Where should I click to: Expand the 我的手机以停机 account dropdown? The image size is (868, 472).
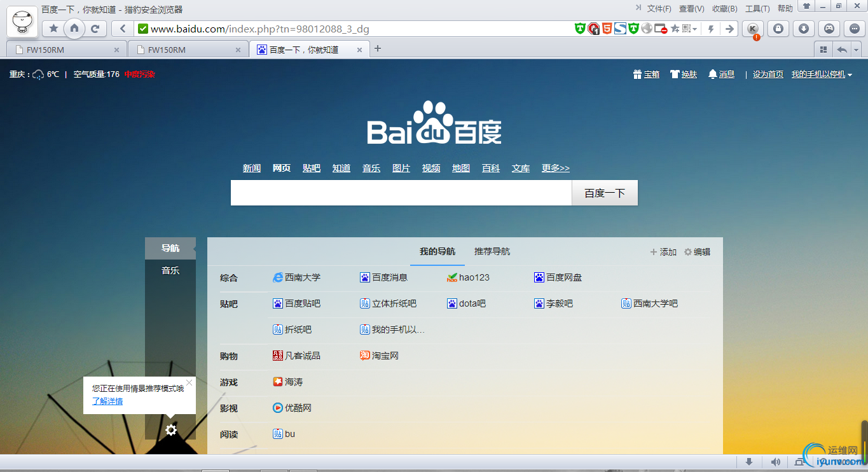[822, 74]
